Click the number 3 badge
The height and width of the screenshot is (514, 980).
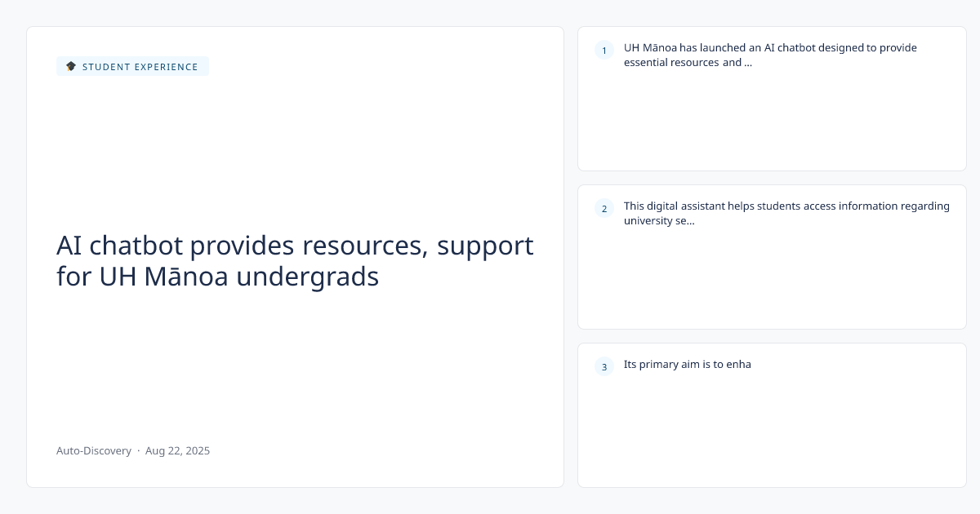604,367
